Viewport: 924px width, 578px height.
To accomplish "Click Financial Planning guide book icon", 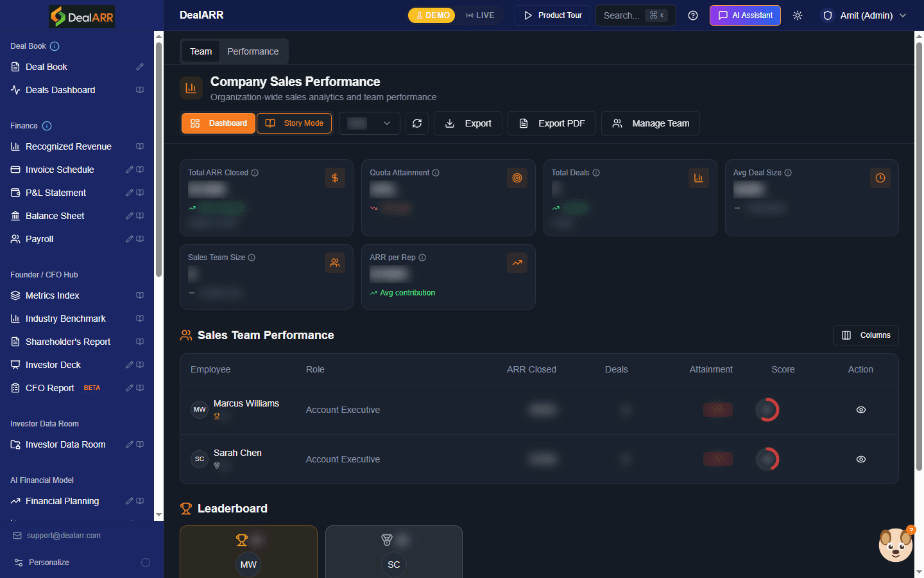I will tap(140, 501).
